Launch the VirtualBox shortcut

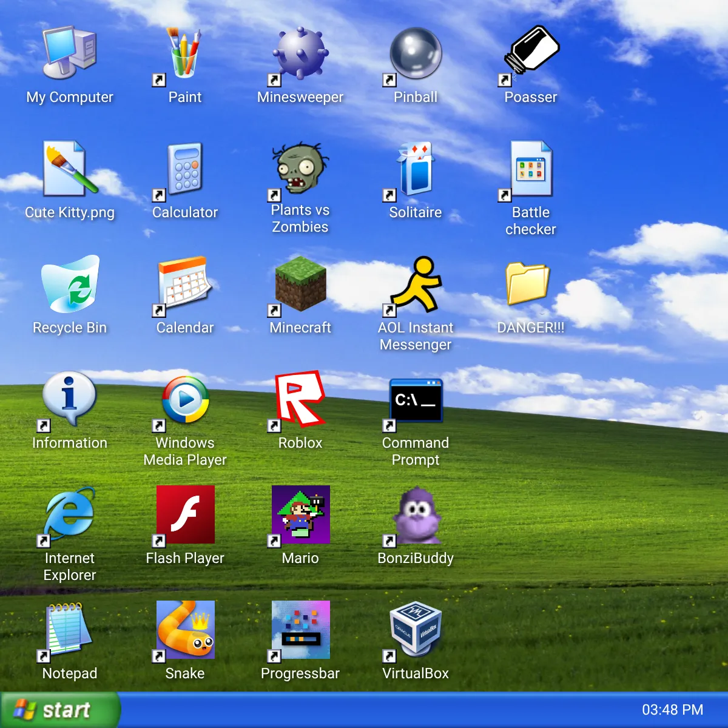(416, 630)
